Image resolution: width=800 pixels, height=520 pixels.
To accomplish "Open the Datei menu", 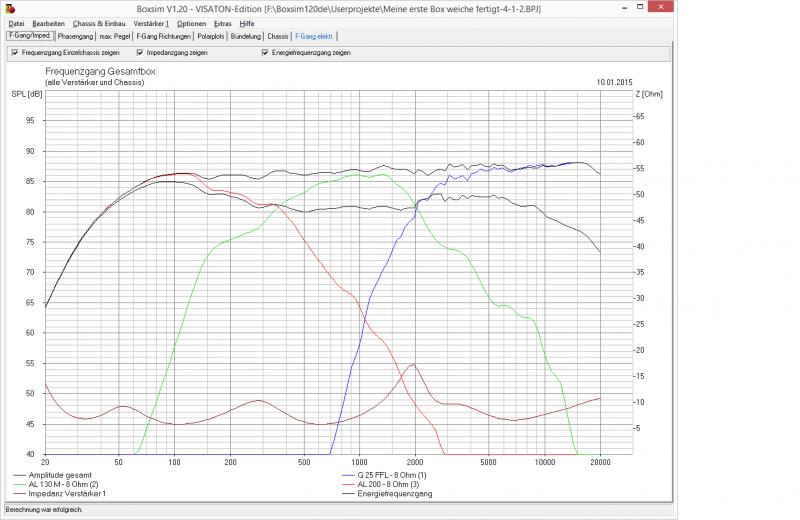I will 16,23.
